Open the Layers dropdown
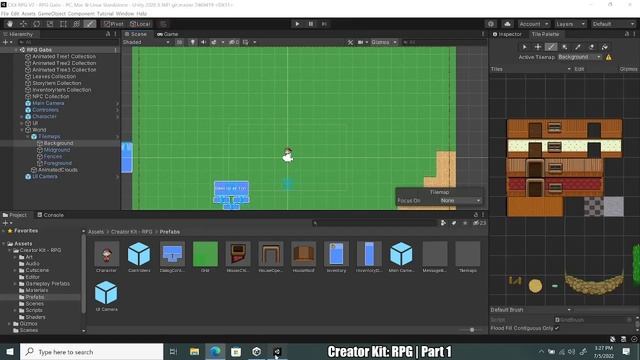640x360 pixels. pyautogui.click(x=571, y=24)
